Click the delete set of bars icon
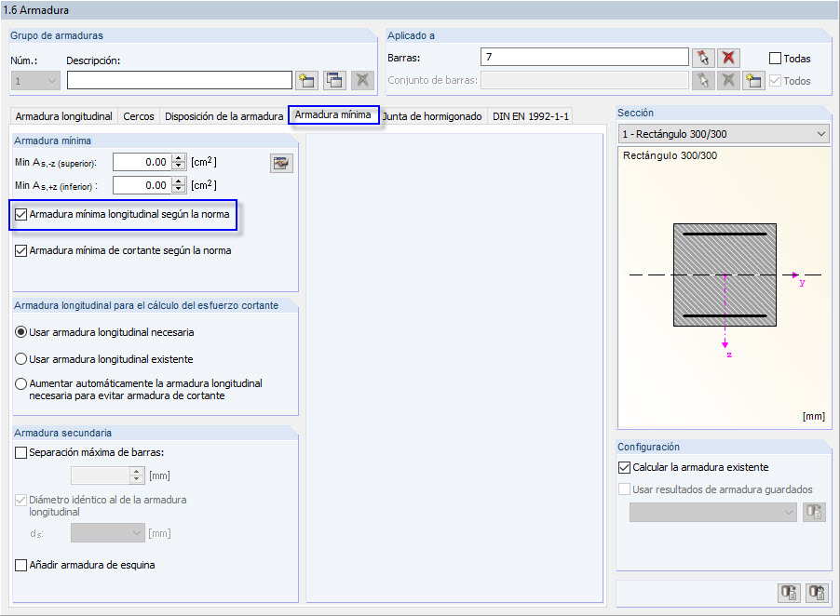840x616 pixels. coord(728,81)
